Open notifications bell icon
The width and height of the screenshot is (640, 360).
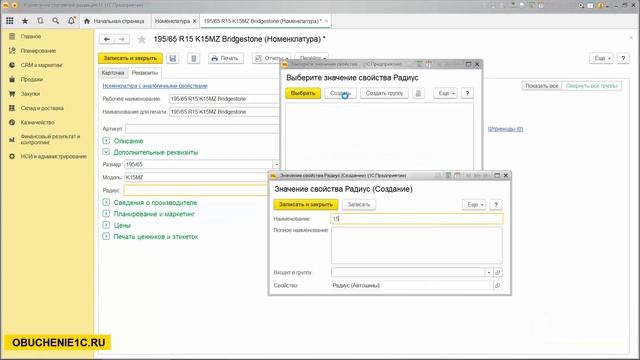(71, 21)
